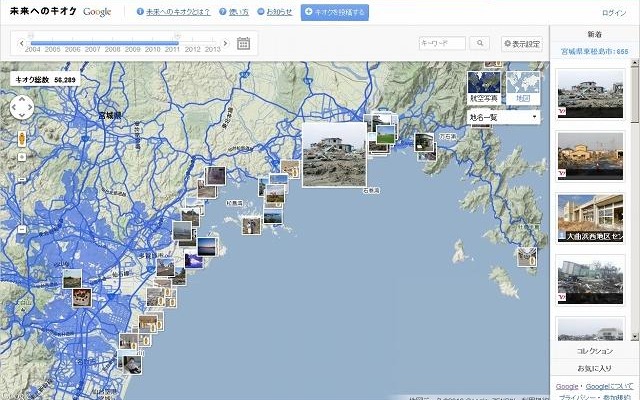Pick the Street View pegman icon
This screenshot has height=400, width=640.
pyautogui.click(x=22, y=139)
